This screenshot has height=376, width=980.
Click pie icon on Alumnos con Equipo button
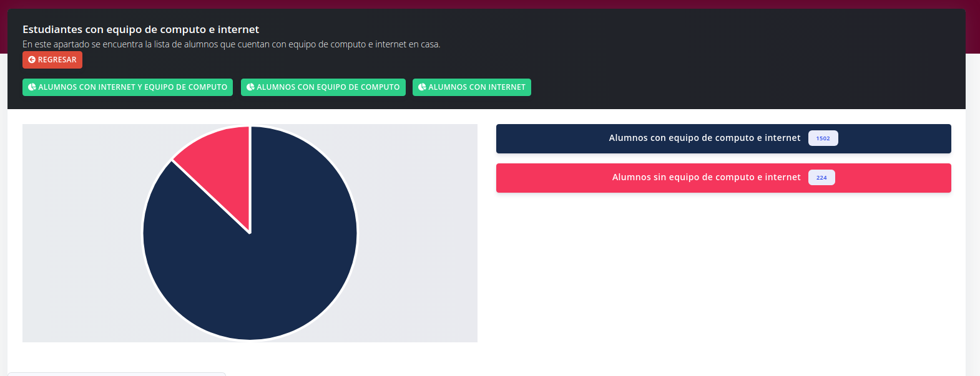tap(250, 87)
